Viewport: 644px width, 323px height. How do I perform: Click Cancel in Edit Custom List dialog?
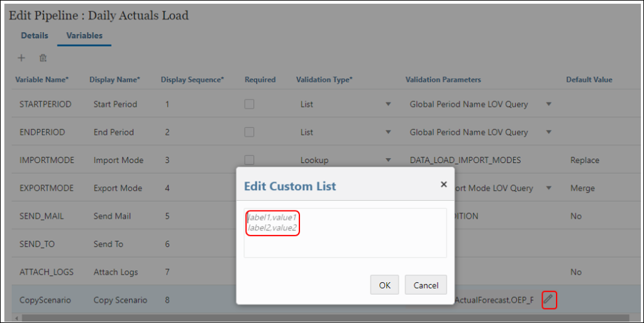point(426,285)
